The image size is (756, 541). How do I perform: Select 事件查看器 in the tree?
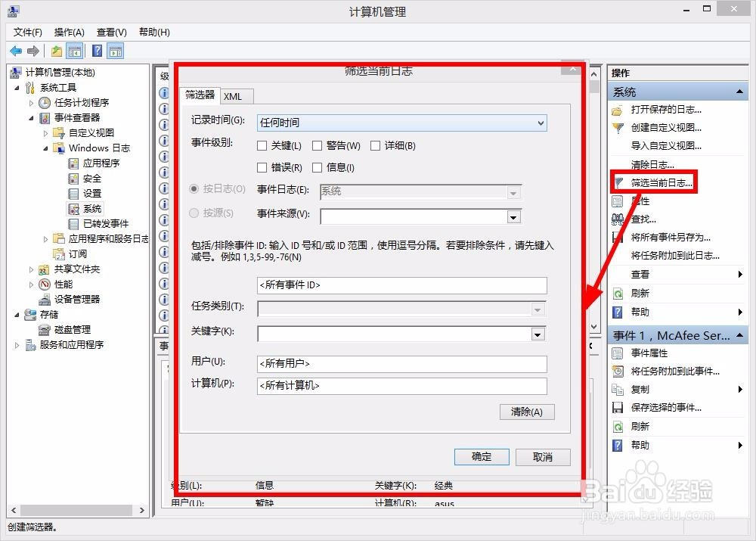76,118
